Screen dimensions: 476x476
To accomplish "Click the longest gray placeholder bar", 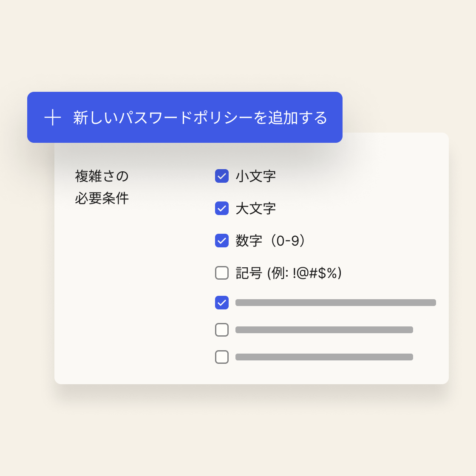I will click(x=336, y=303).
